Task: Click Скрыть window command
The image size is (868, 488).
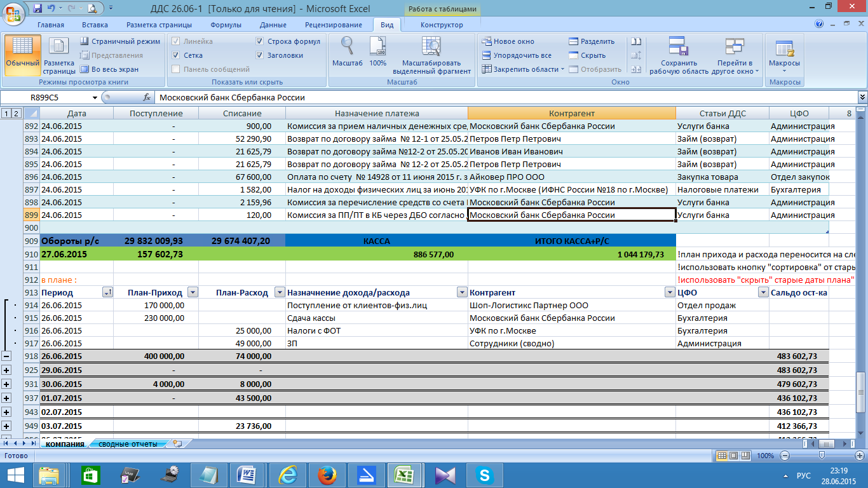Action: click(x=587, y=55)
